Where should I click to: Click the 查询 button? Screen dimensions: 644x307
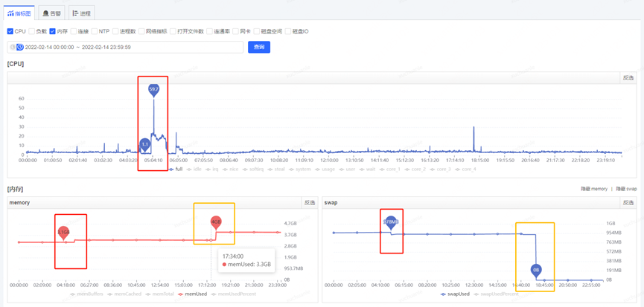click(258, 47)
